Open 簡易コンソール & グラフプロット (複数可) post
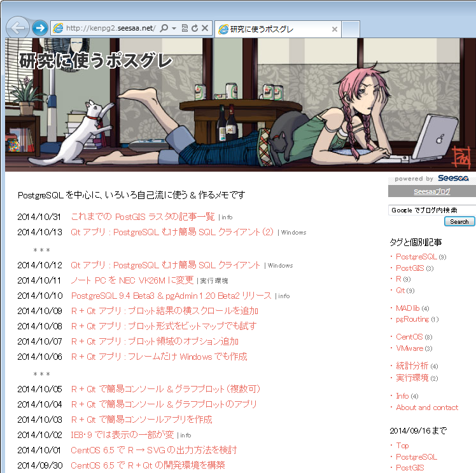476x473 pixels. click(x=165, y=389)
